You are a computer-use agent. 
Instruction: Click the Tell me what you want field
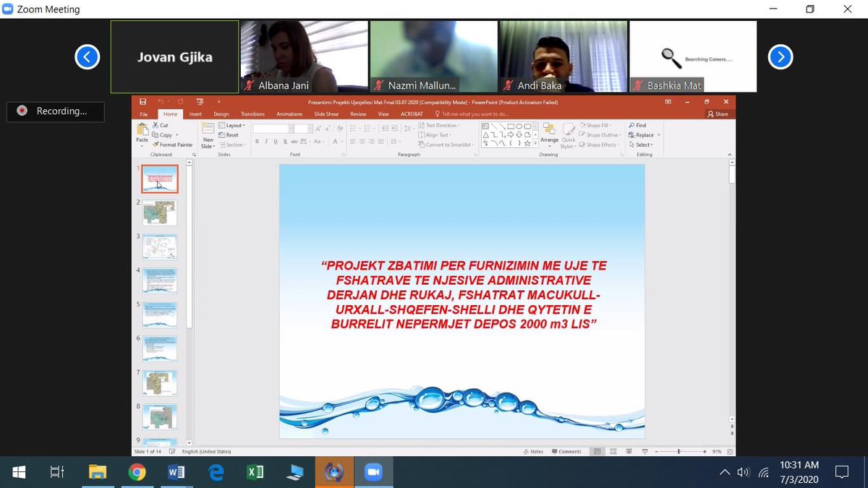(x=471, y=114)
